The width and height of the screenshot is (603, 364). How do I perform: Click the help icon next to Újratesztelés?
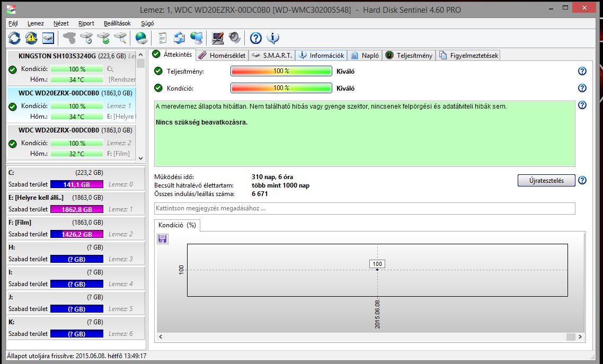(582, 180)
